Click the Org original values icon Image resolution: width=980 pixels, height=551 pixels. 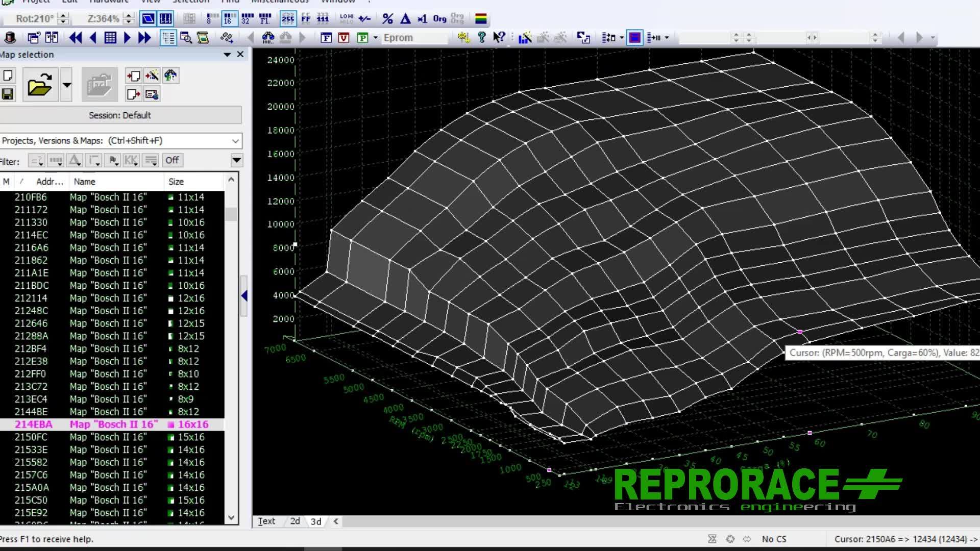coord(439,19)
